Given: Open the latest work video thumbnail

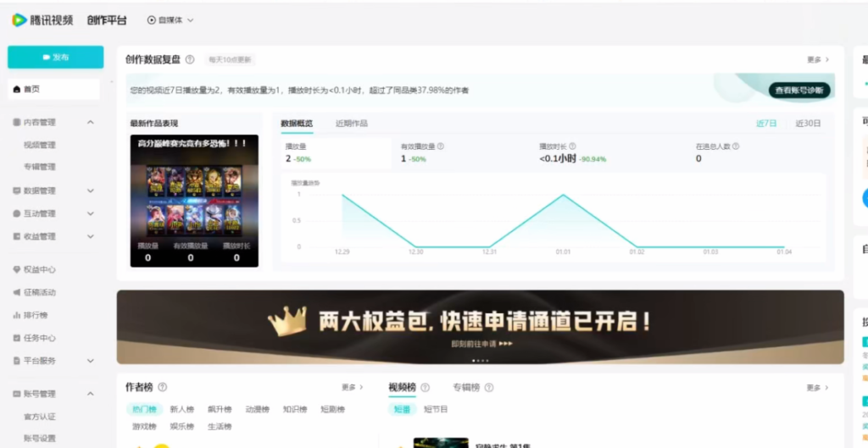Looking at the screenshot, I should click(x=194, y=201).
